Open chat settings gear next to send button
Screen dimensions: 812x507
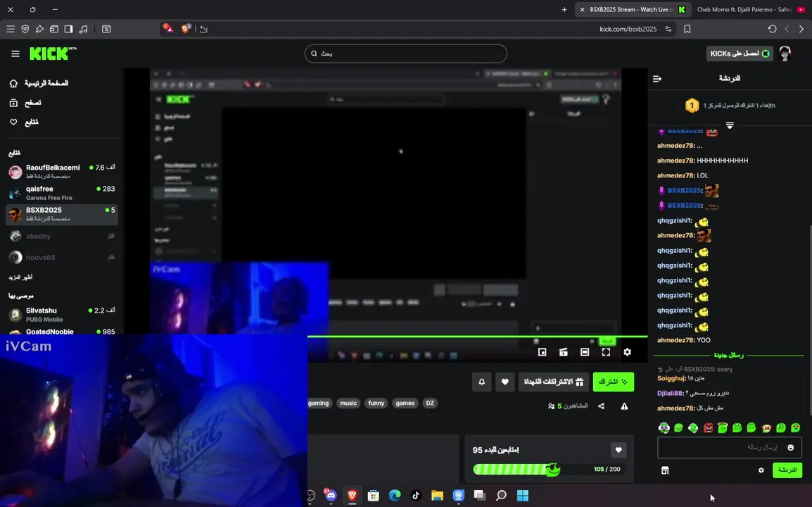point(761,470)
